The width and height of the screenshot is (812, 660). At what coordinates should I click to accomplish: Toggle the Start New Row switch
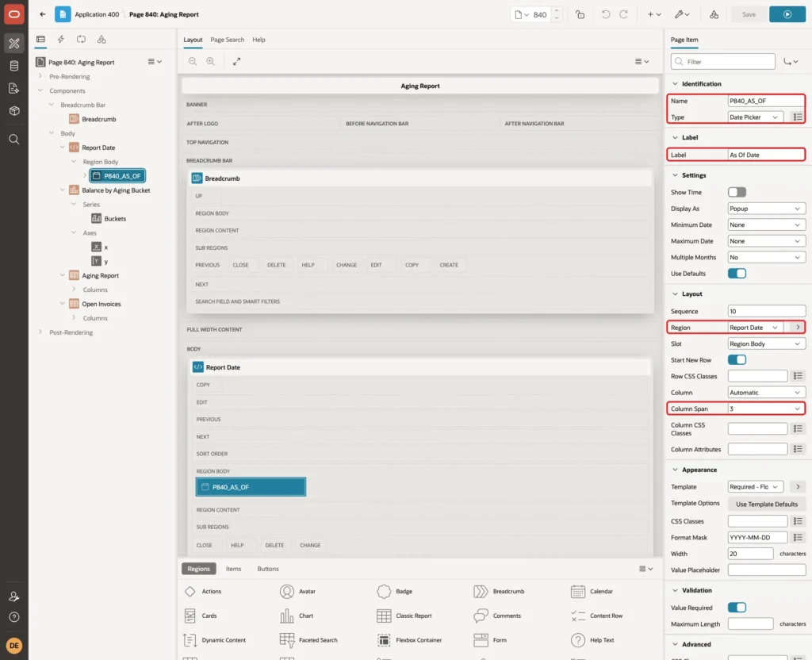pos(737,360)
